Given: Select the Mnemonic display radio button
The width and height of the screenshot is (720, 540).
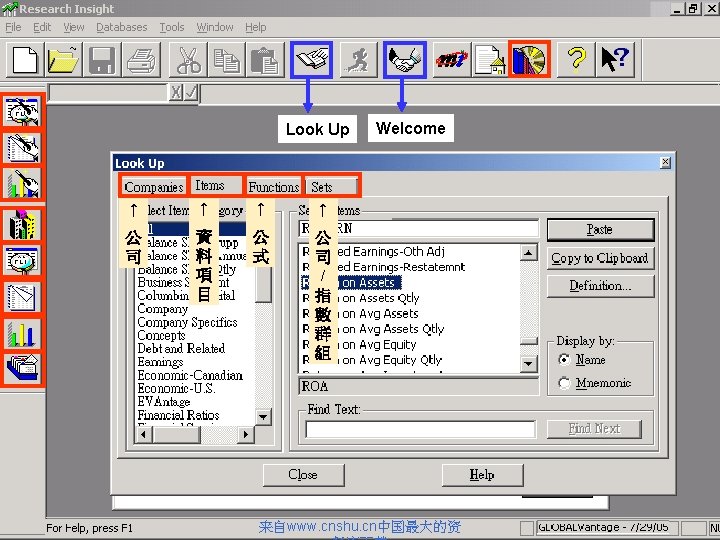Looking at the screenshot, I should tap(564, 382).
